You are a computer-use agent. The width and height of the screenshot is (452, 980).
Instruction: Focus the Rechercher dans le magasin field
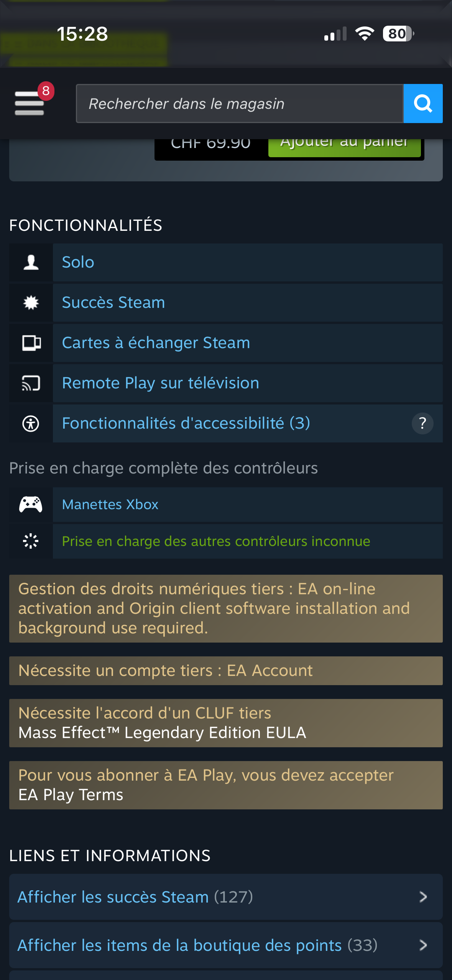(x=240, y=104)
